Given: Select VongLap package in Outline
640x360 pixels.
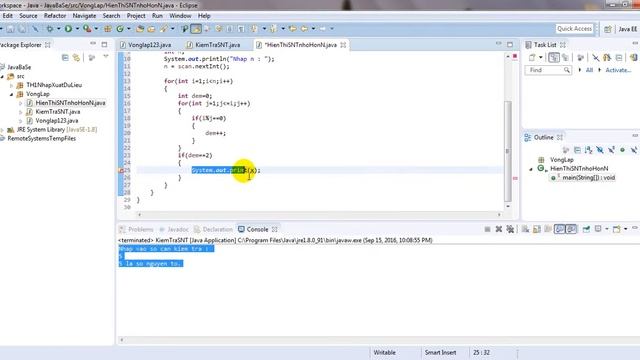Looking at the screenshot, I should point(561,160).
